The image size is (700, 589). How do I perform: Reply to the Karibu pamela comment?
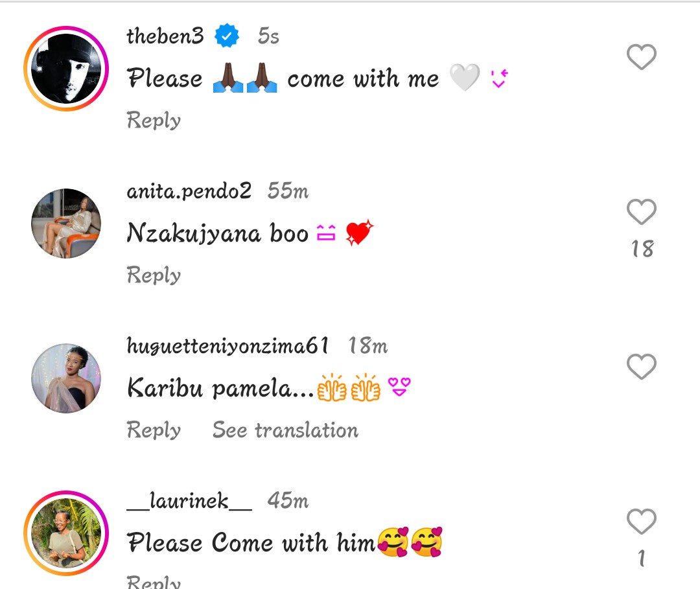(x=154, y=430)
